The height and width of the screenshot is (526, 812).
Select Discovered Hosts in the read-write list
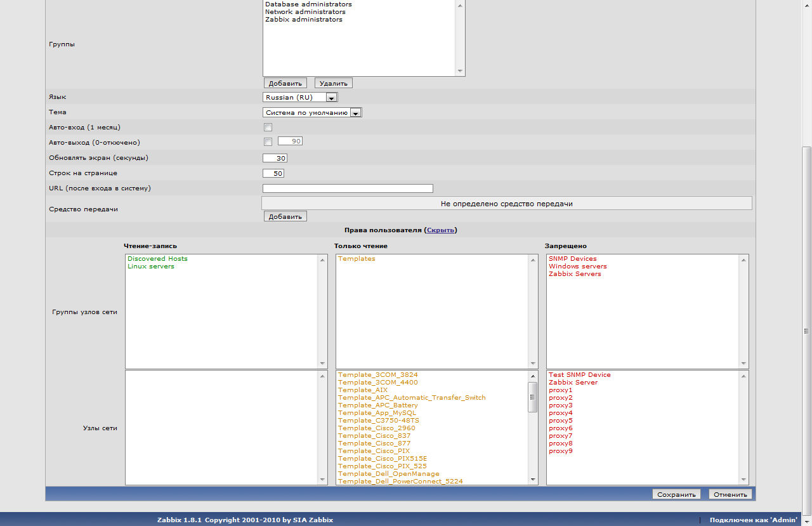coord(157,259)
